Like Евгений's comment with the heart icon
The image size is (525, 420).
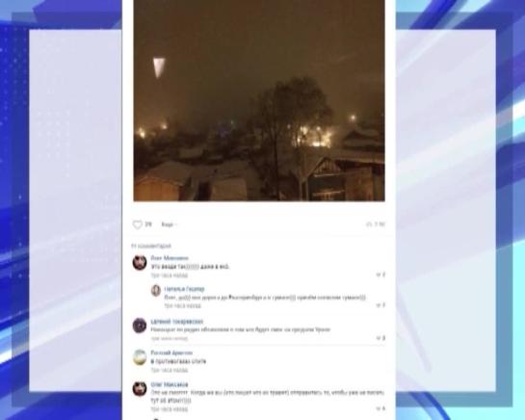click(381, 338)
